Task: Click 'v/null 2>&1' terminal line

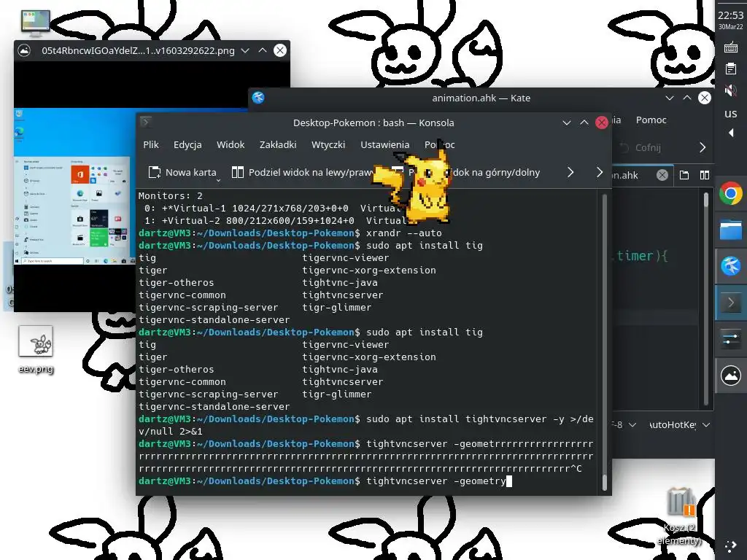Action: (171, 432)
